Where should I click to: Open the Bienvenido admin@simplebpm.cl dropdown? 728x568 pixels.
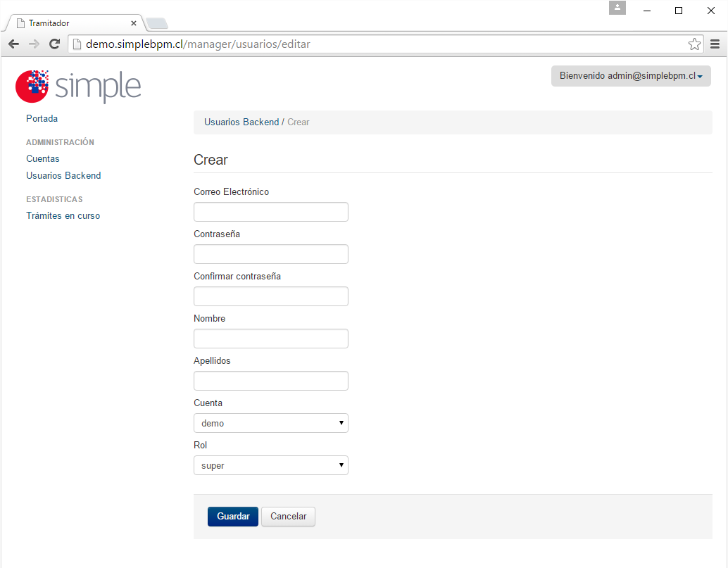(x=631, y=75)
